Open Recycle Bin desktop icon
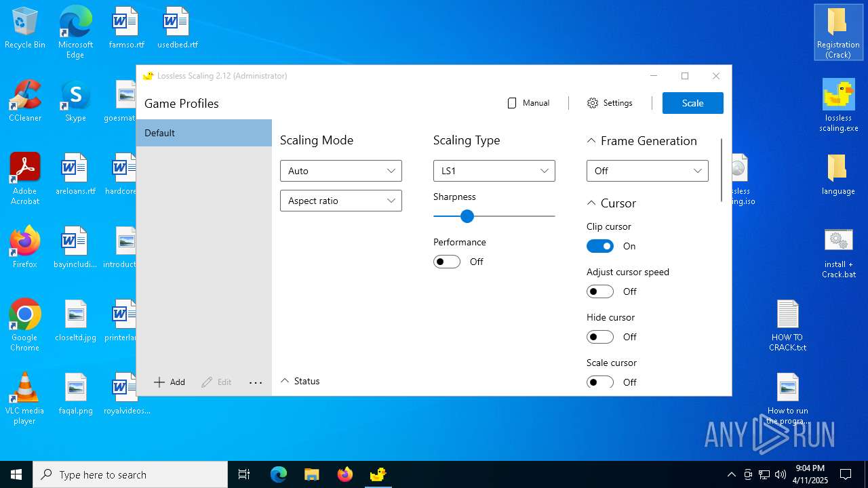 pos(25,28)
